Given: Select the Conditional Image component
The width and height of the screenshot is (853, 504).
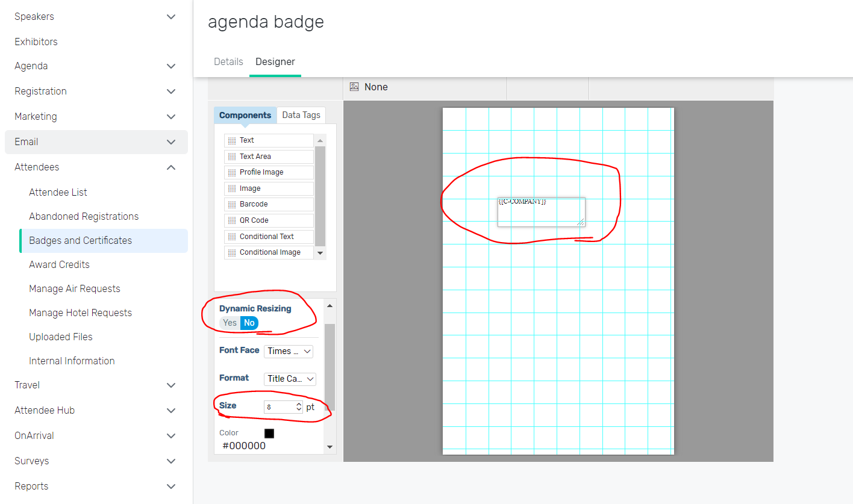Looking at the screenshot, I should (269, 252).
